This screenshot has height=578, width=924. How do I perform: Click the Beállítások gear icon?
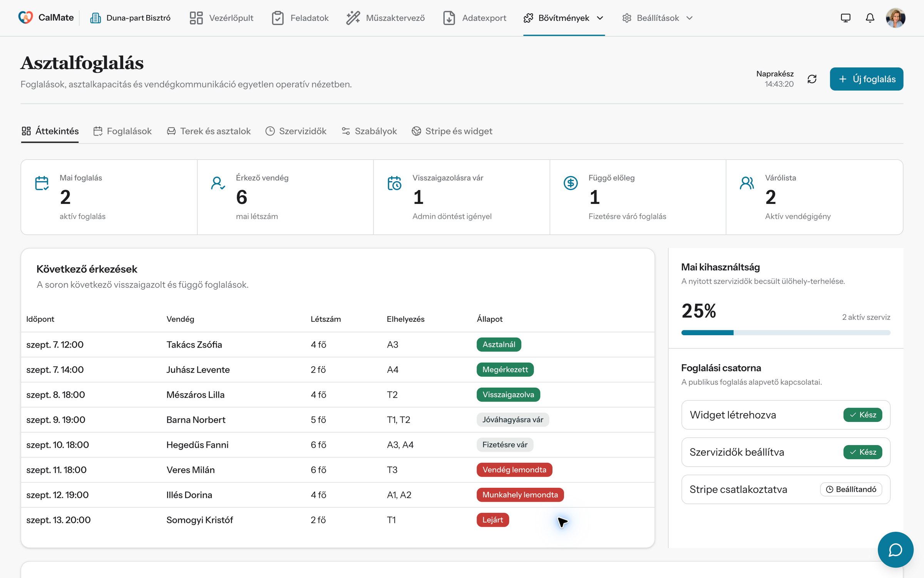tap(627, 18)
